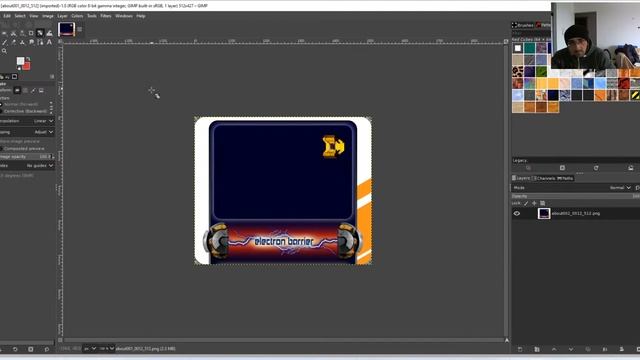Adjust the Image opacity slider
The width and height of the screenshot is (640, 360).
[27, 157]
